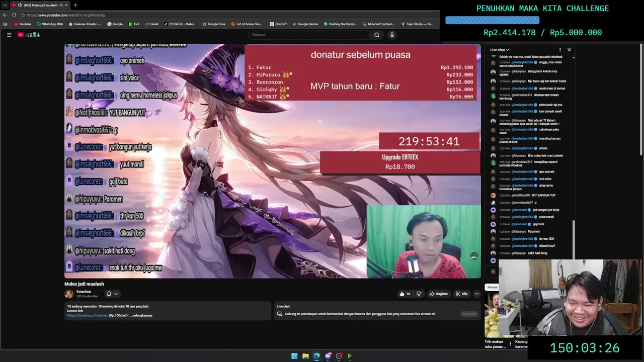The height and width of the screenshot is (362, 644).
Task: Expand the tab search dropdown arrow
Action: coord(5,5)
